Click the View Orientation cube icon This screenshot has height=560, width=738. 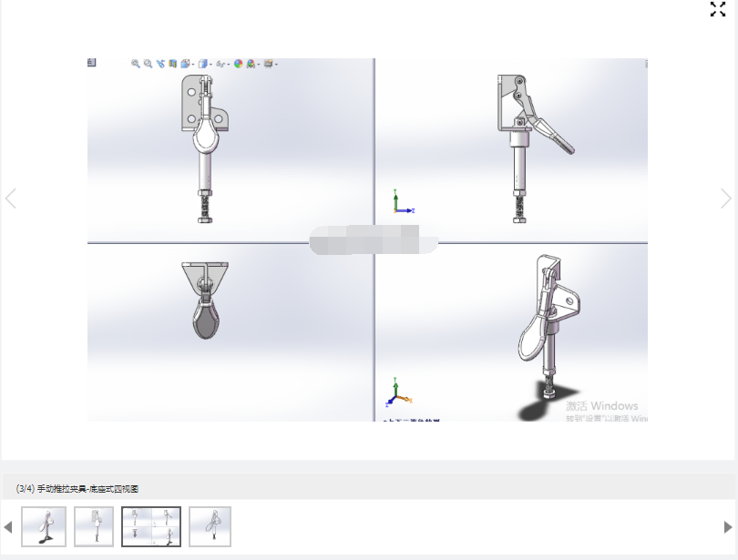point(186,64)
